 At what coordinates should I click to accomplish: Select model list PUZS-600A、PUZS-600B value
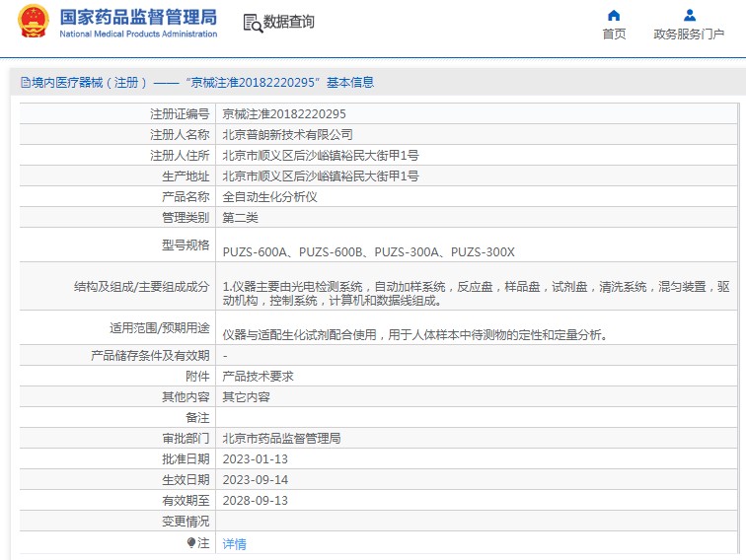[x=368, y=252]
